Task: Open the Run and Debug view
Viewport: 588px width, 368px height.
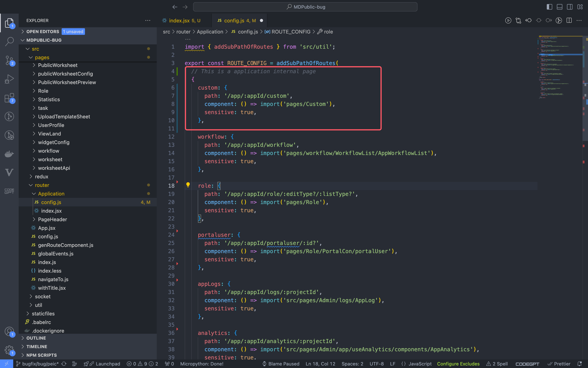Action: [x=9, y=79]
